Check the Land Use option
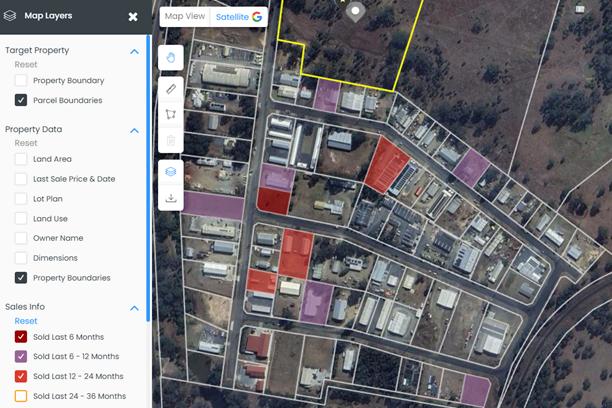Viewport: 612px width, 408px height. click(x=21, y=219)
